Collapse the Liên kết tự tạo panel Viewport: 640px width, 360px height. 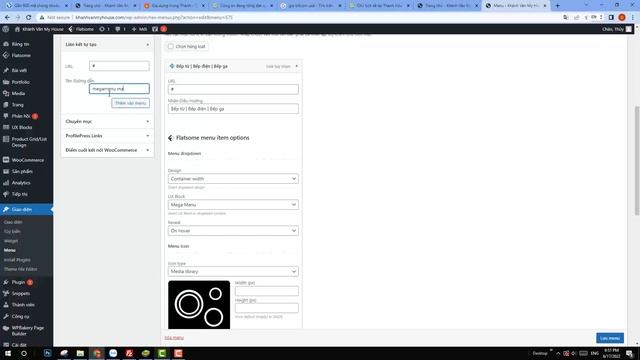click(x=148, y=44)
